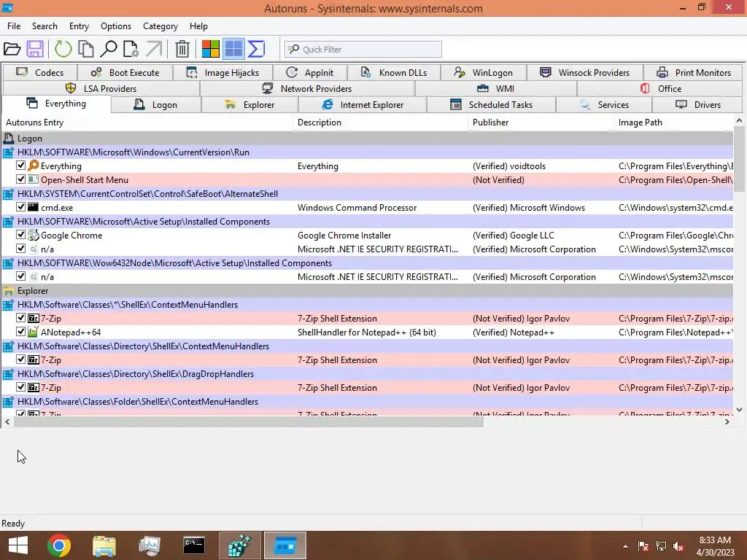747x560 pixels.
Task: Switch to the WMI tab
Action: click(x=496, y=88)
